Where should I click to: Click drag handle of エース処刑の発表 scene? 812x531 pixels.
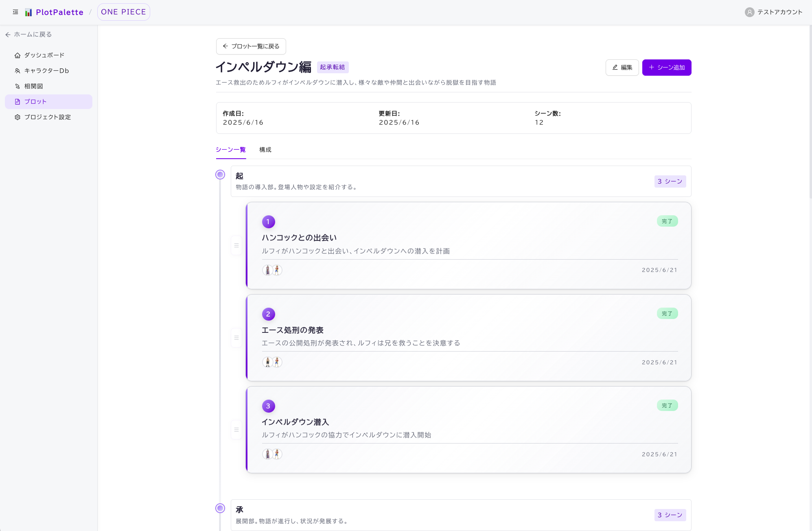pos(236,338)
